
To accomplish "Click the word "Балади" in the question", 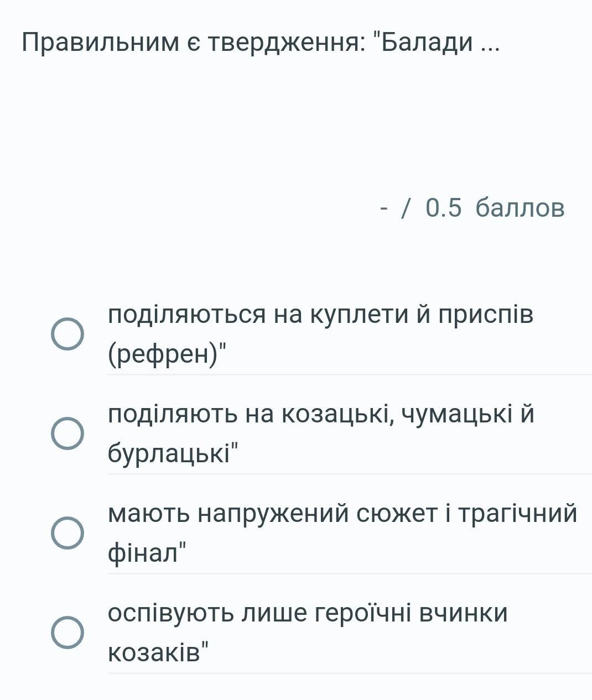I will 427,42.
